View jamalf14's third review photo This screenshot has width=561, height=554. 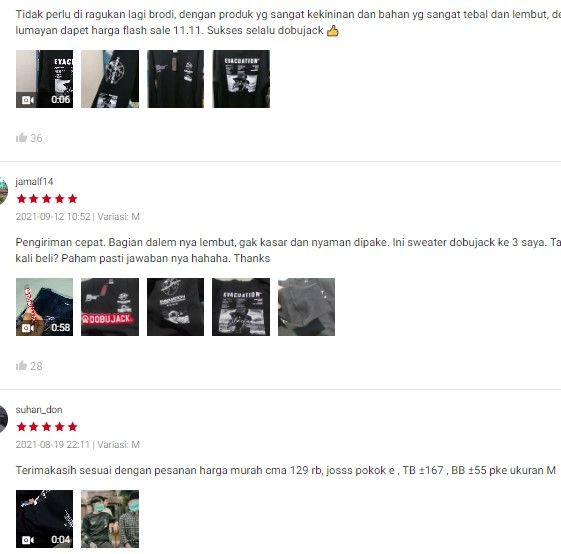pos(175,307)
